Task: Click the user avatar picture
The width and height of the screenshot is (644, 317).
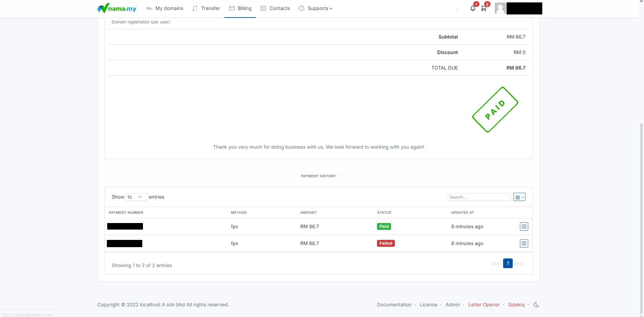Action: [x=500, y=8]
